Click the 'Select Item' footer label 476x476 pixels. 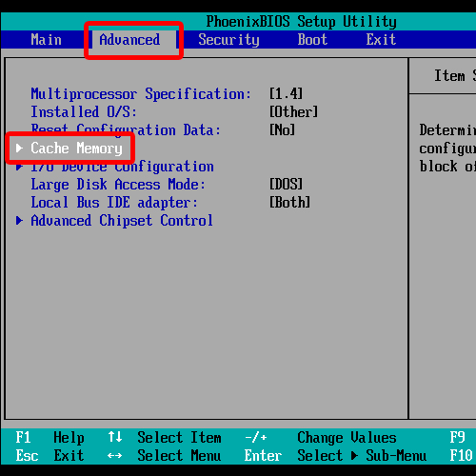click(x=179, y=437)
